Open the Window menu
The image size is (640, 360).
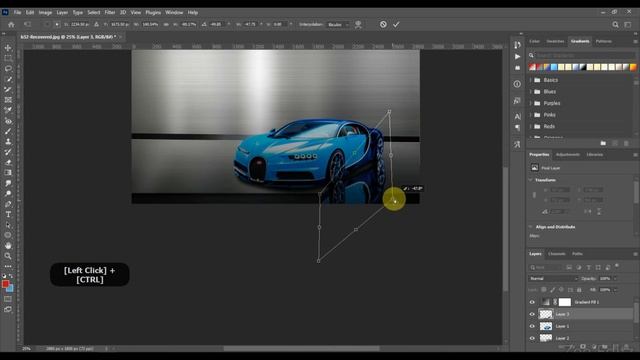pos(174,13)
